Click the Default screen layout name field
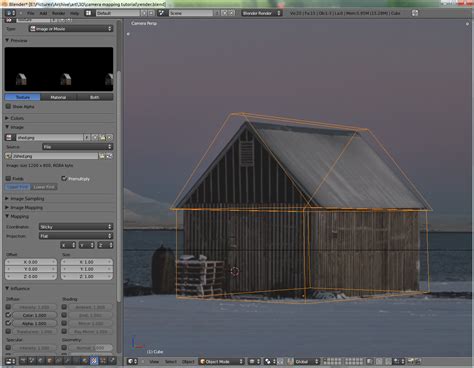 118,13
